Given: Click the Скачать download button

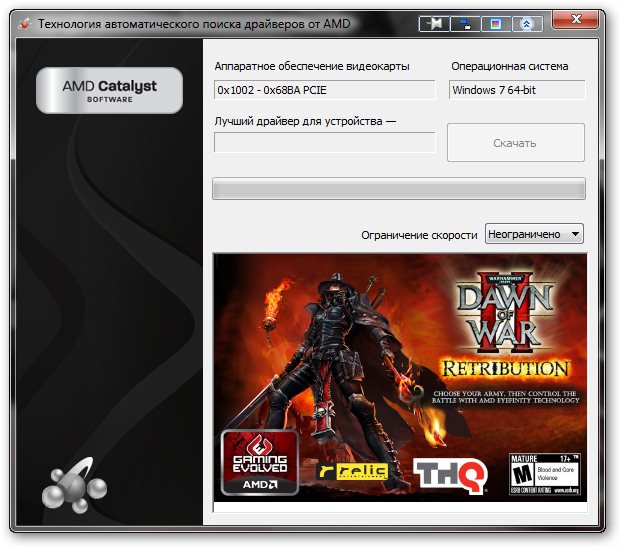Looking at the screenshot, I should pos(515,143).
